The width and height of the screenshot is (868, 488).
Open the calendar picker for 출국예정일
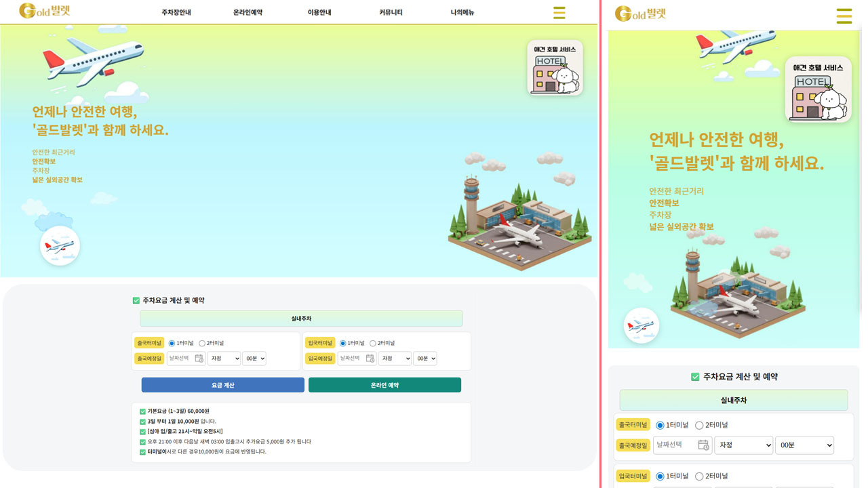[x=199, y=358]
